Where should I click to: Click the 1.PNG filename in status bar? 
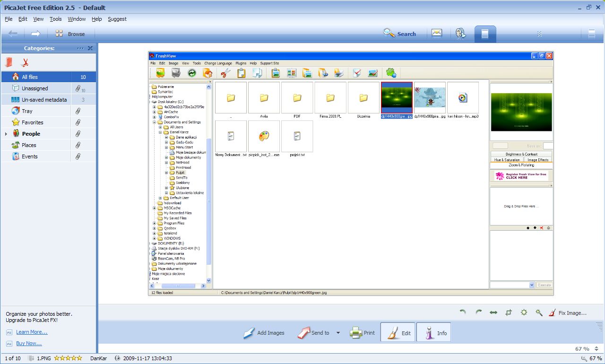click(44, 358)
